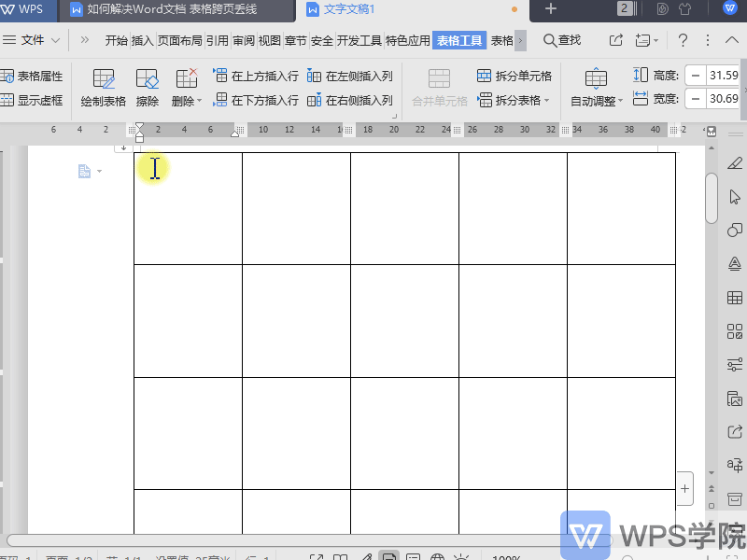Open 表格属性 table properties

pyautogui.click(x=32, y=77)
